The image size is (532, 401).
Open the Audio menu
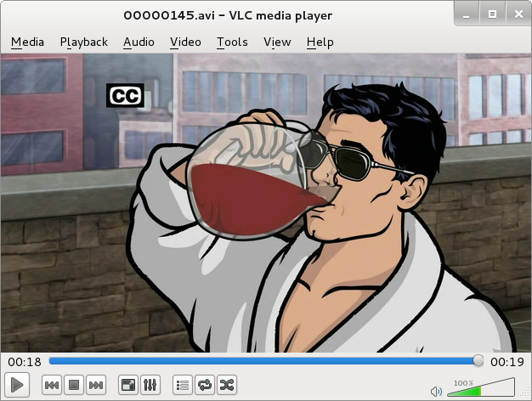[x=139, y=42]
